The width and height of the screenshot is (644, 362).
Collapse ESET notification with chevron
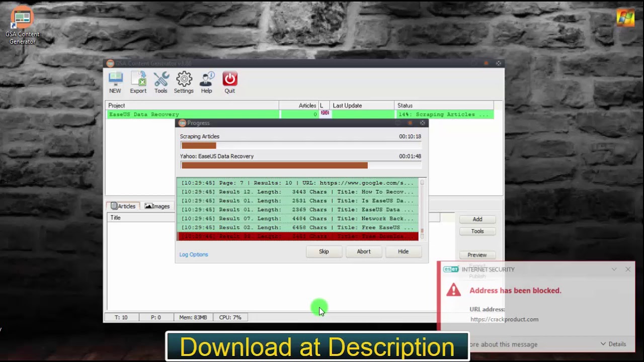614,269
